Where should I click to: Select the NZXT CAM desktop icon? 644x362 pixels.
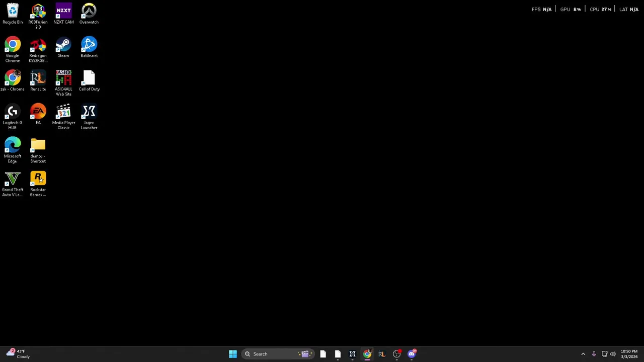(x=63, y=14)
